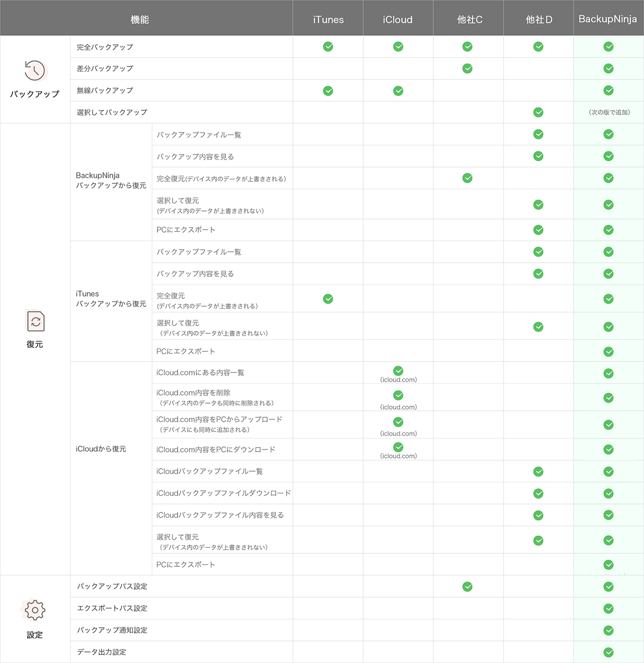Image resolution: width=644 pixels, height=663 pixels.
Task: Click the BackupNinja バックアップから復元 group label
Action: (x=111, y=180)
